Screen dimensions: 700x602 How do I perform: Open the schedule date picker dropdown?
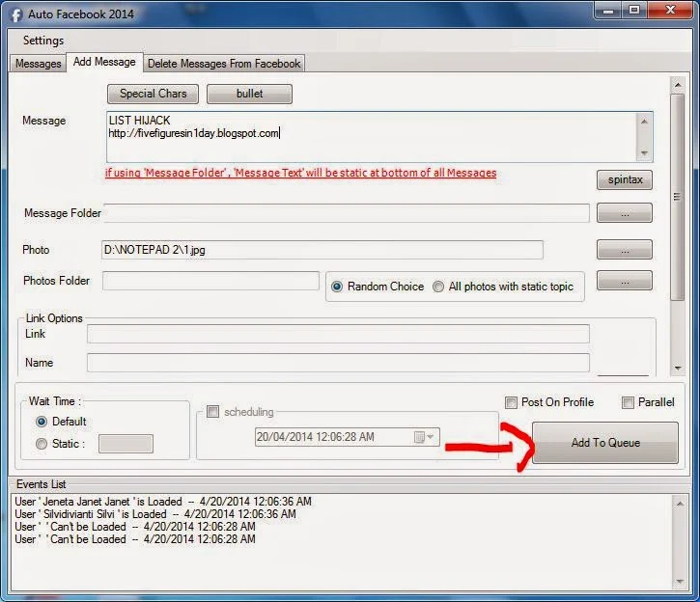point(424,437)
